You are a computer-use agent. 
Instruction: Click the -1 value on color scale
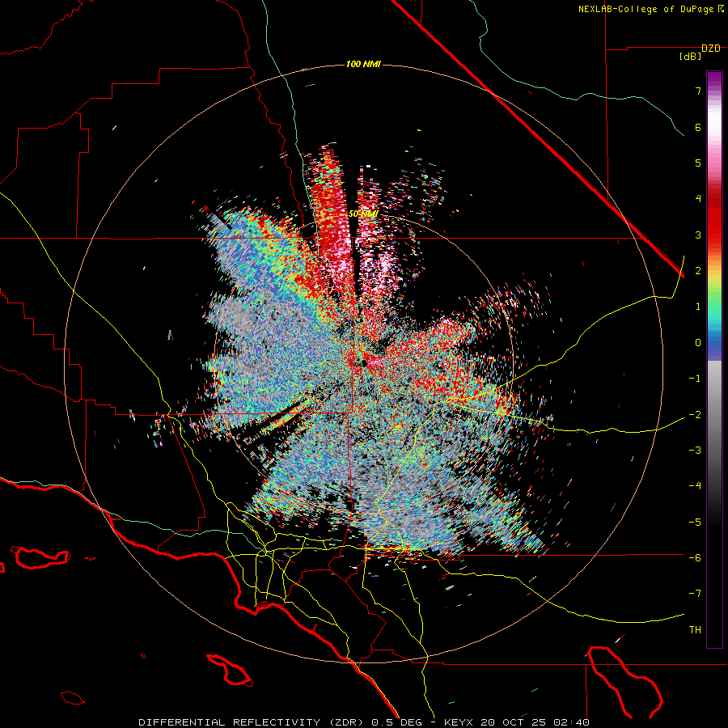coord(695,379)
